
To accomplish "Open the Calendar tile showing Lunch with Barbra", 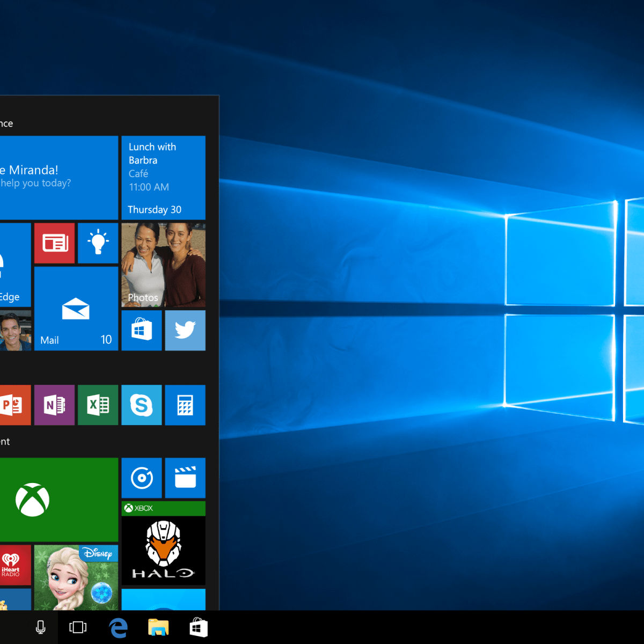I will [x=163, y=178].
